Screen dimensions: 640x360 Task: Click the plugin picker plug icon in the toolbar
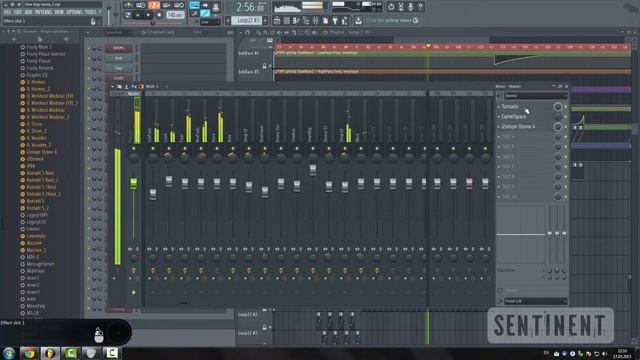335,20
